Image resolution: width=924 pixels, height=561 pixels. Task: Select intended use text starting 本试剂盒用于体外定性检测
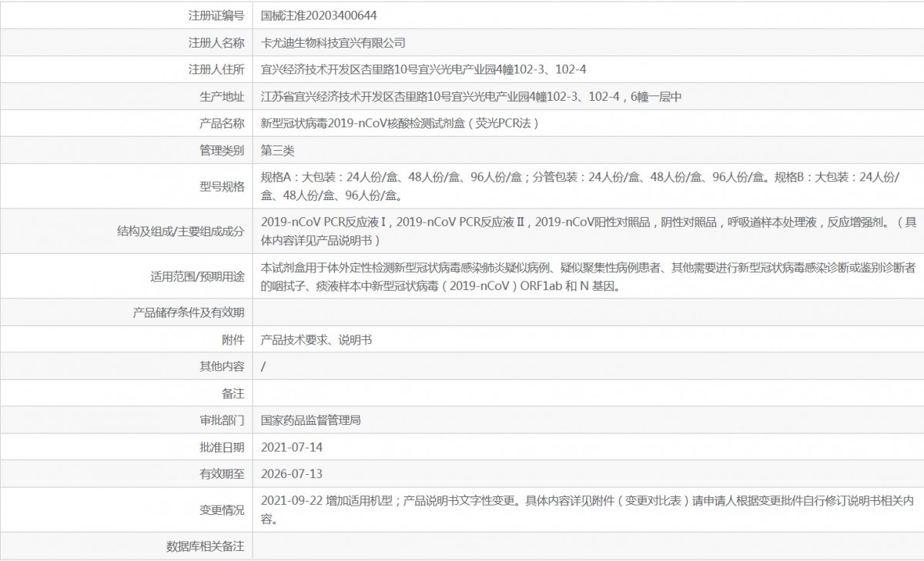(588, 276)
